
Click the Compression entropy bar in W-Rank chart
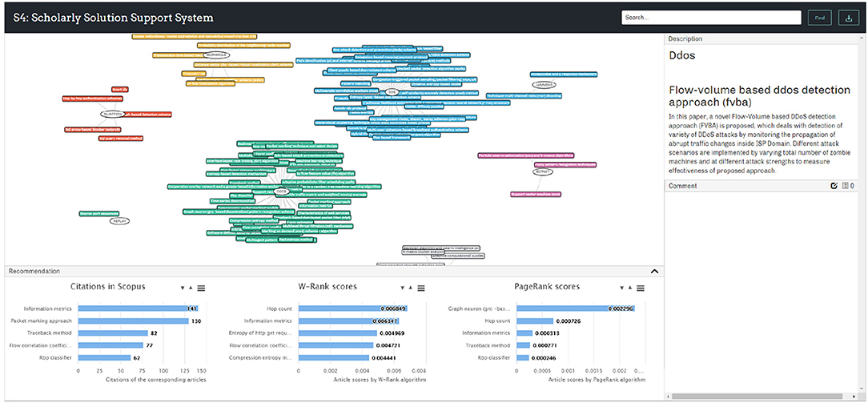pyautogui.click(x=334, y=357)
